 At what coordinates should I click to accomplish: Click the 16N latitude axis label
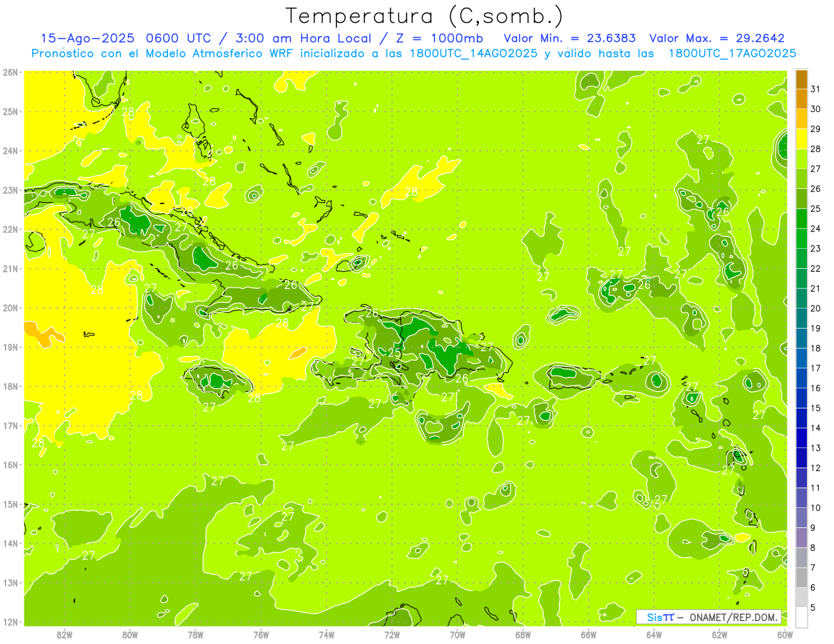coord(10,465)
